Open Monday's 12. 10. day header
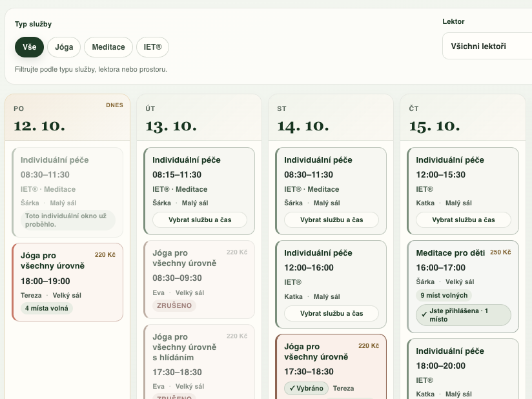The width and height of the screenshot is (532, 399). (x=68, y=118)
